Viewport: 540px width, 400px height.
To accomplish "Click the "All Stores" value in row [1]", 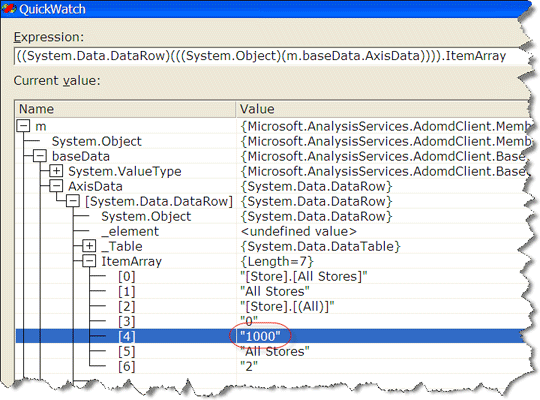I will tap(274, 291).
